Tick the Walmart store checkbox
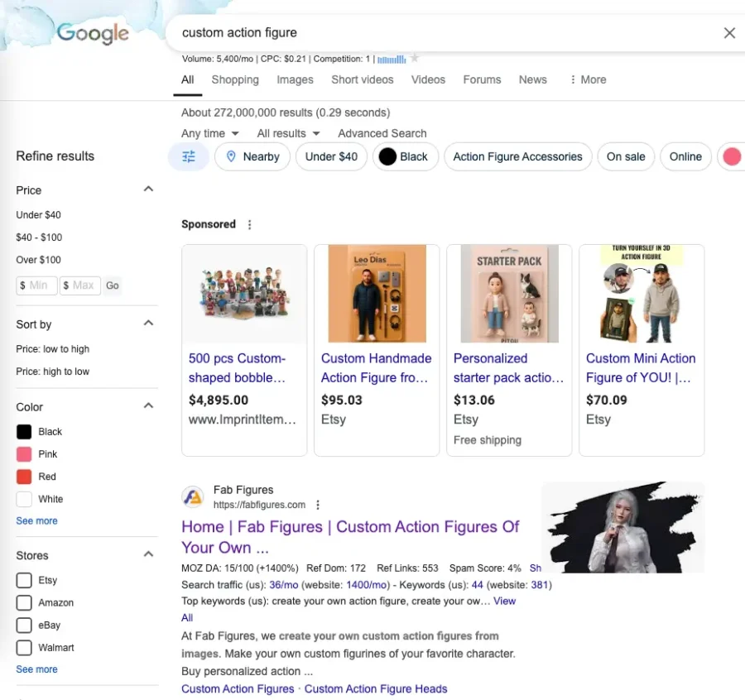Viewport: 745px width, 700px height. pyautogui.click(x=24, y=647)
